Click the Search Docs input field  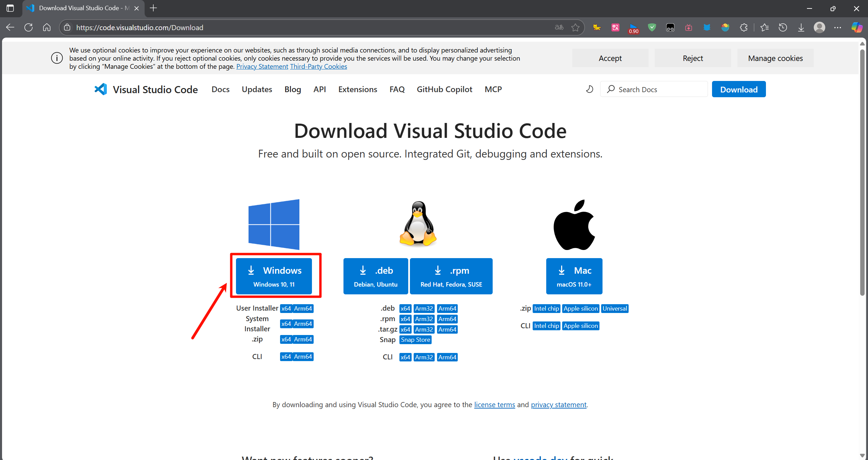tap(654, 89)
